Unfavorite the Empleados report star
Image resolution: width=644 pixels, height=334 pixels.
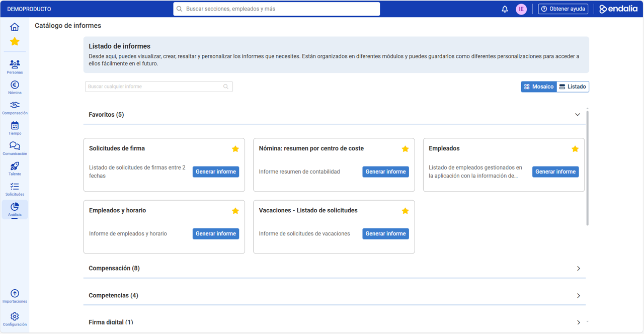575,149
